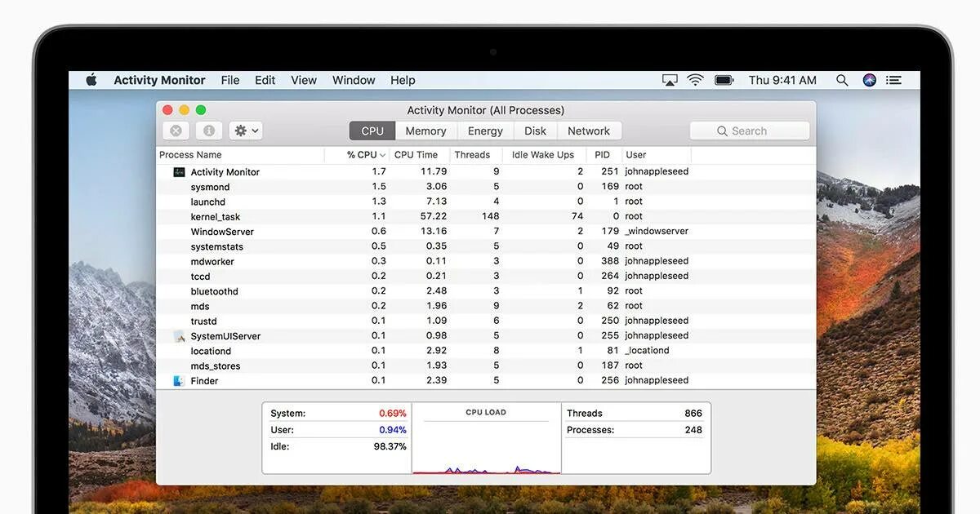The height and width of the screenshot is (514, 980).
Task: Switch to the Network tab
Action: pos(589,131)
